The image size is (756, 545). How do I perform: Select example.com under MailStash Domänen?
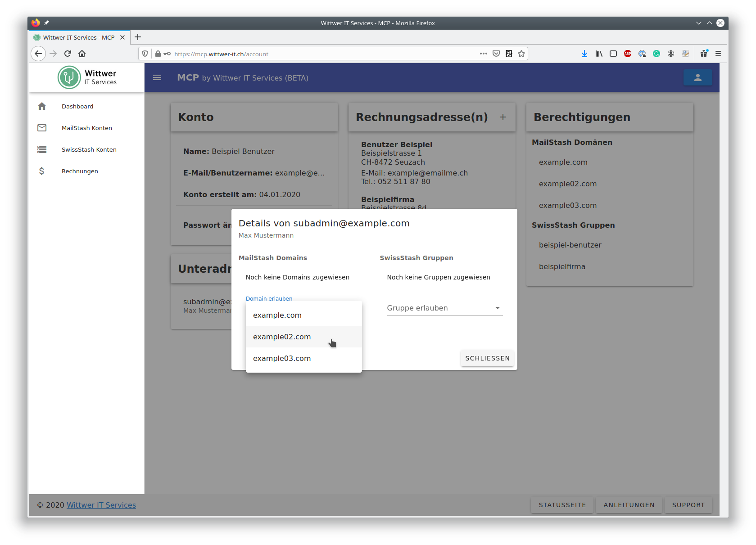point(563,162)
